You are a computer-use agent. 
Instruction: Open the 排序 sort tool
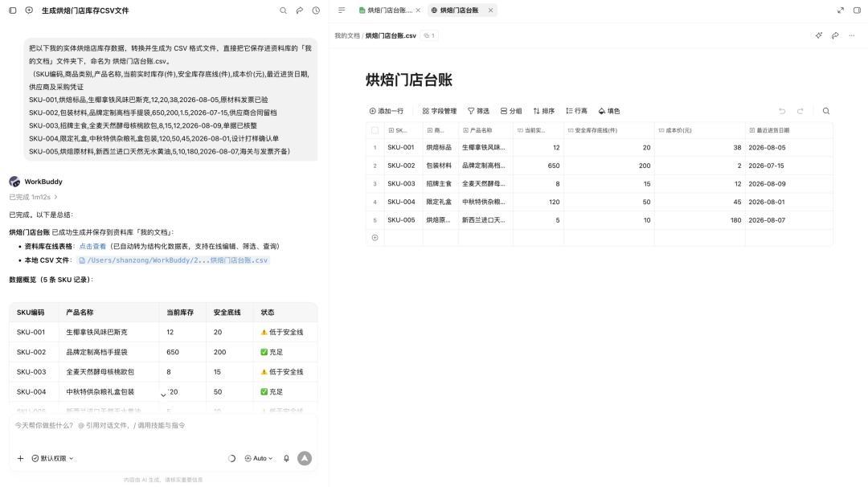click(x=543, y=111)
